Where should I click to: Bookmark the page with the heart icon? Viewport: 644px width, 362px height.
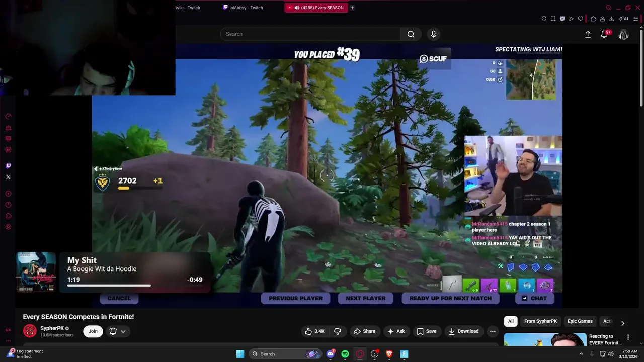pyautogui.click(x=580, y=19)
